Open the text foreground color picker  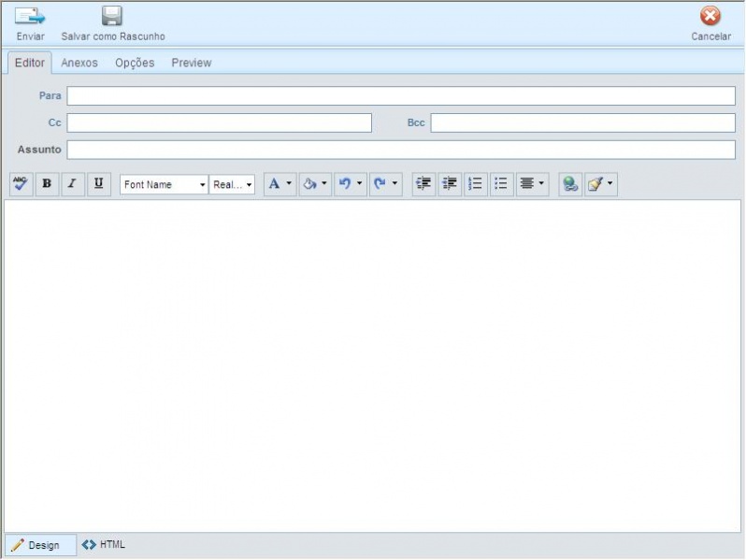coord(280,184)
